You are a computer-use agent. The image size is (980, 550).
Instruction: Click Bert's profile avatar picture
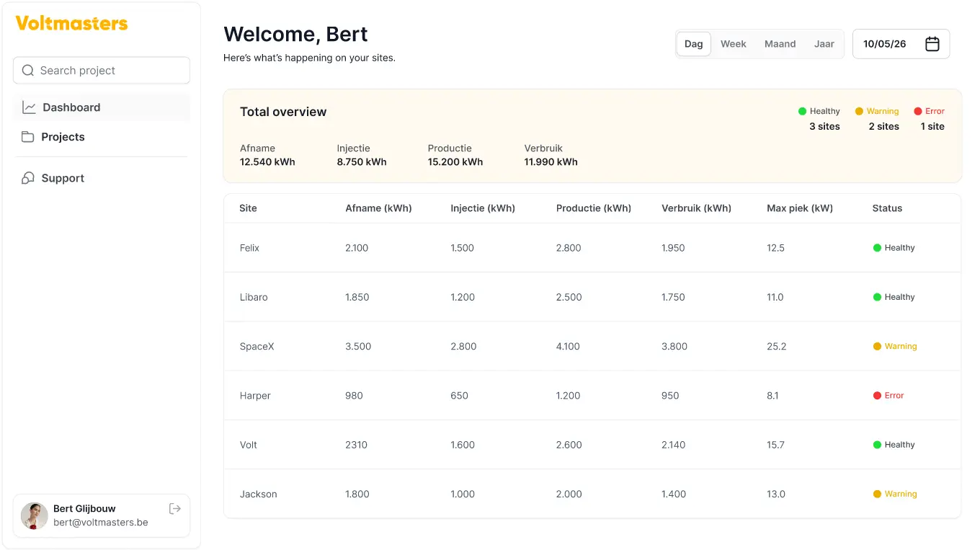tap(34, 515)
